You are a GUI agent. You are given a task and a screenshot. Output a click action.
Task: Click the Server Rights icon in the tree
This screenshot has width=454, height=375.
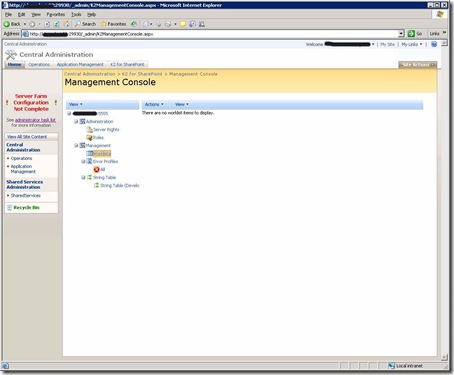[89, 129]
